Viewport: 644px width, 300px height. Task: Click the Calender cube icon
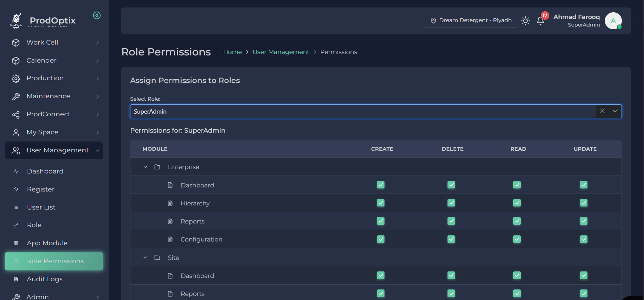[x=16, y=61]
